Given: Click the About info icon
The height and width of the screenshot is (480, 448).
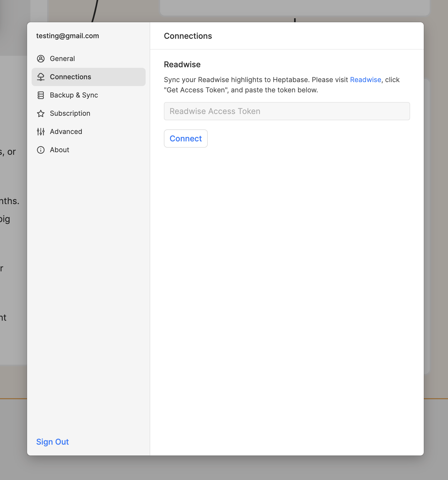Looking at the screenshot, I should point(41,150).
